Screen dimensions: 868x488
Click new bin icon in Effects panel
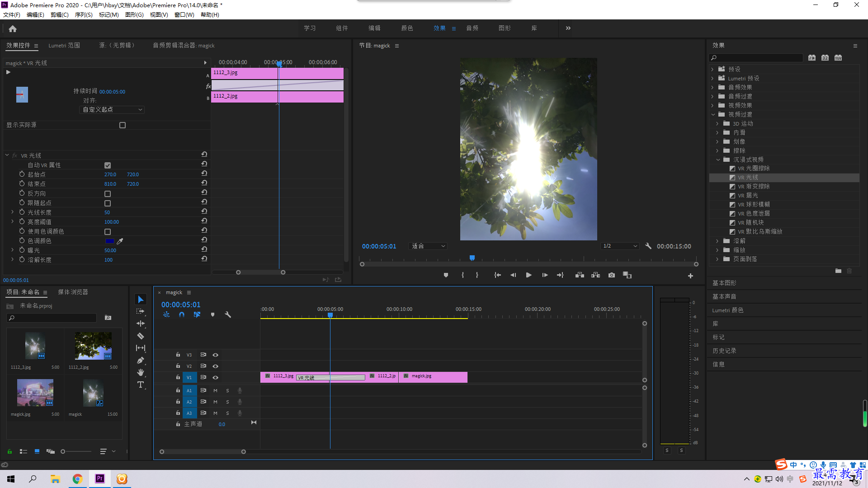coord(838,271)
